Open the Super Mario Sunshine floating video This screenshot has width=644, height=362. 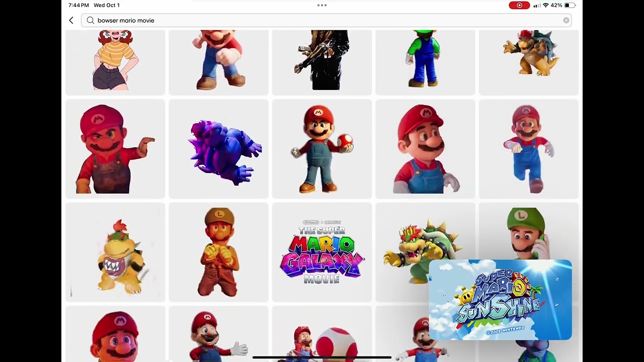500,300
